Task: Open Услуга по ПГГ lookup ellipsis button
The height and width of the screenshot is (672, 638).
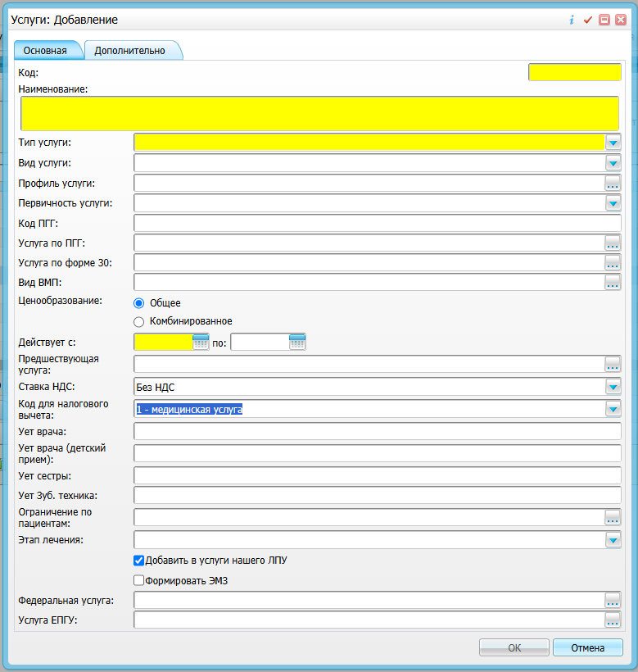Action: pos(613,243)
